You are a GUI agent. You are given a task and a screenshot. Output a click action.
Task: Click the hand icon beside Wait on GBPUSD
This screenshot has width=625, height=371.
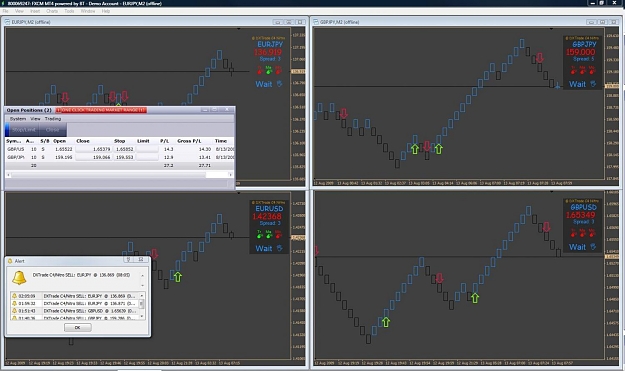point(593,247)
